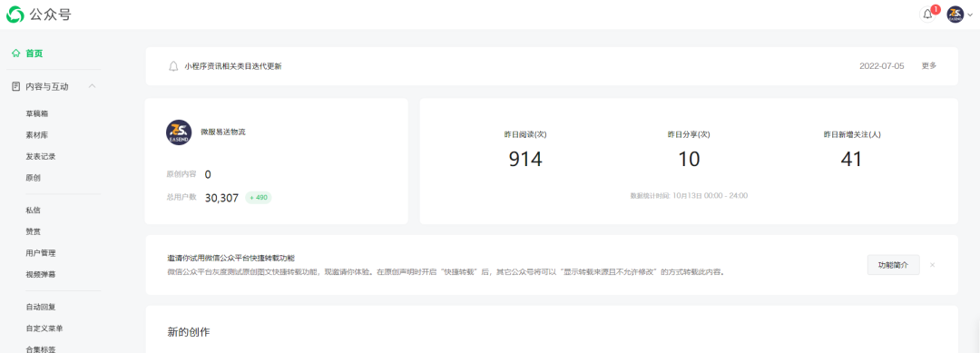Open 用户管理 in the sidebar
This screenshot has height=353, width=980.
pyautogui.click(x=40, y=253)
